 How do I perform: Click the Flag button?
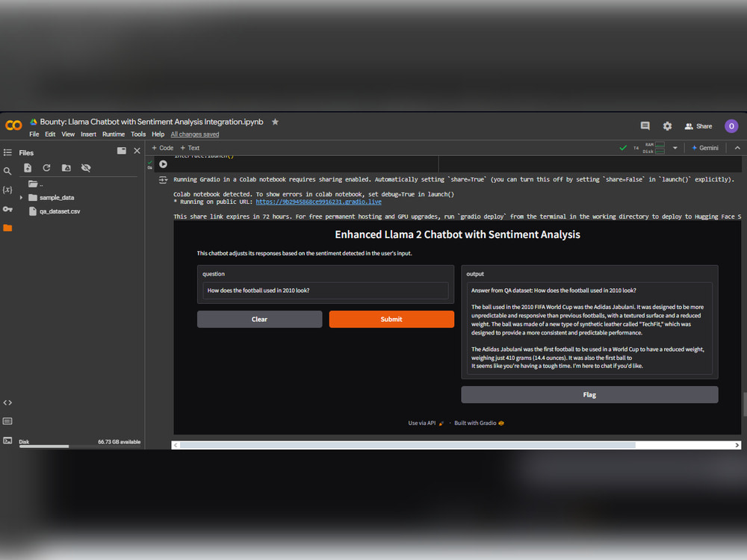(x=589, y=395)
